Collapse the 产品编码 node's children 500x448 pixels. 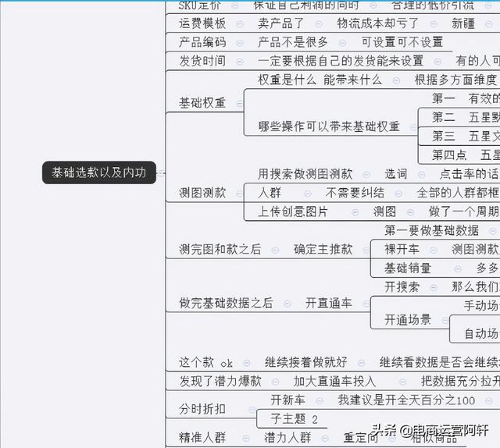[239, 42]
